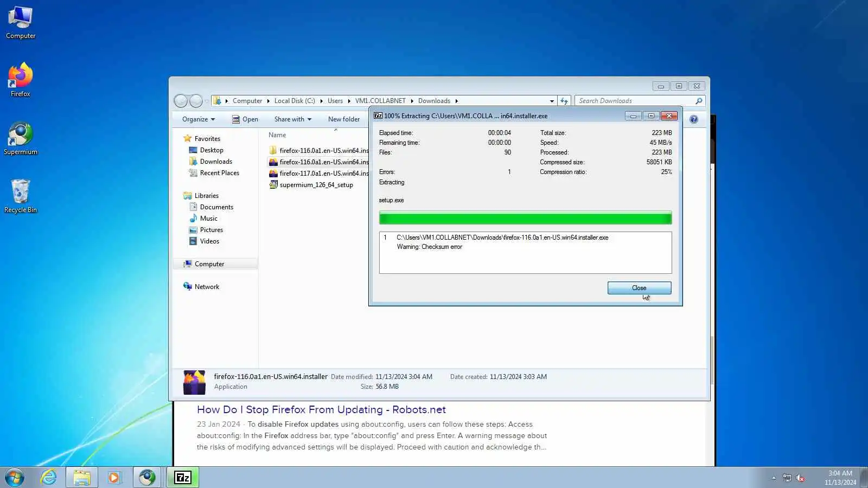Refresh the Downloads folder view
The image size is (868, 488).
tap(564, 101)
